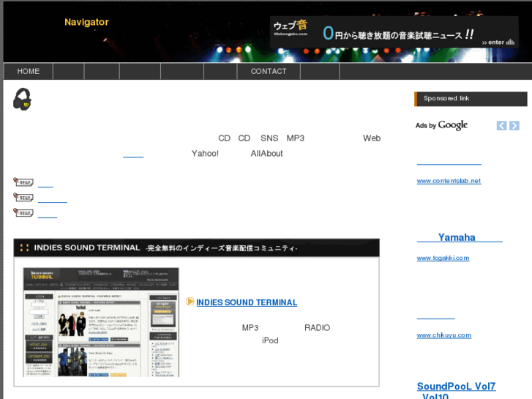This screenshot has height=399, width=532.
Task: Open the Indies Sound Terminal screenshot thumbnail
Action: pyautogui.click(x=101, y=322)
